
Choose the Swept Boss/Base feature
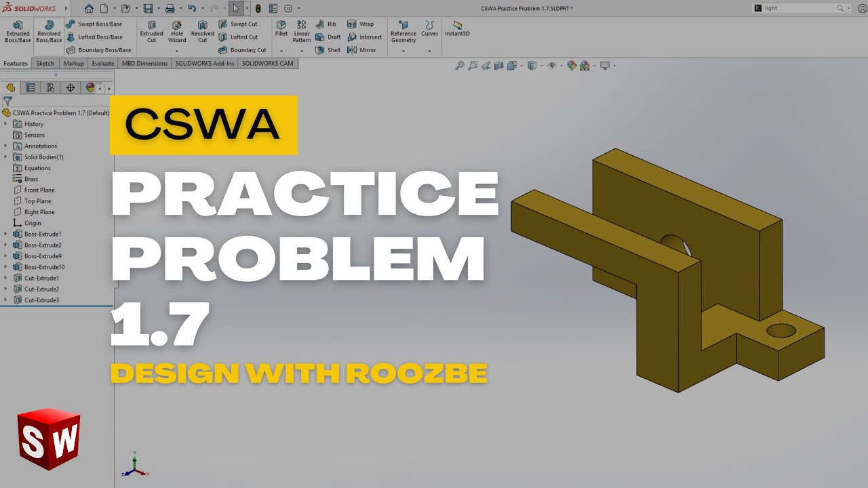94,24
